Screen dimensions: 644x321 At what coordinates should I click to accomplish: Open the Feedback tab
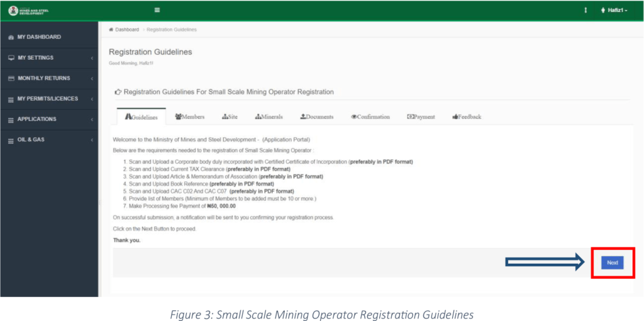point(466,116)
